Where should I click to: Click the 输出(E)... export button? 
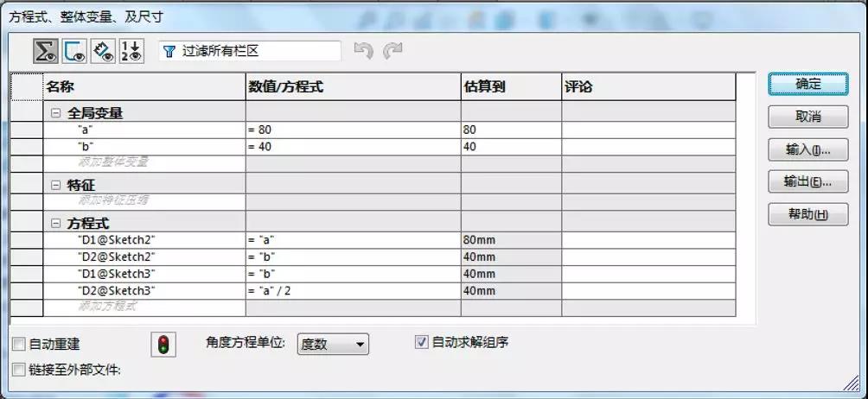pos(807,182)
